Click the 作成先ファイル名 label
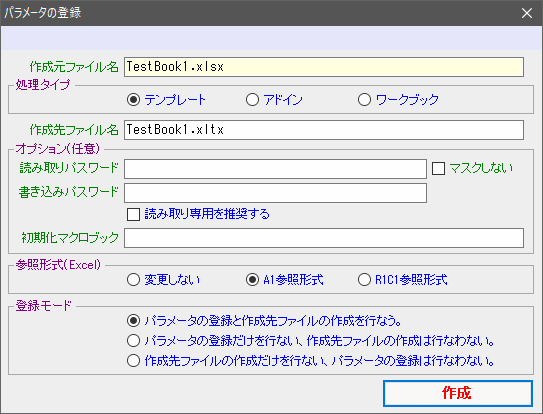543x414 pixels. [74, 130]
